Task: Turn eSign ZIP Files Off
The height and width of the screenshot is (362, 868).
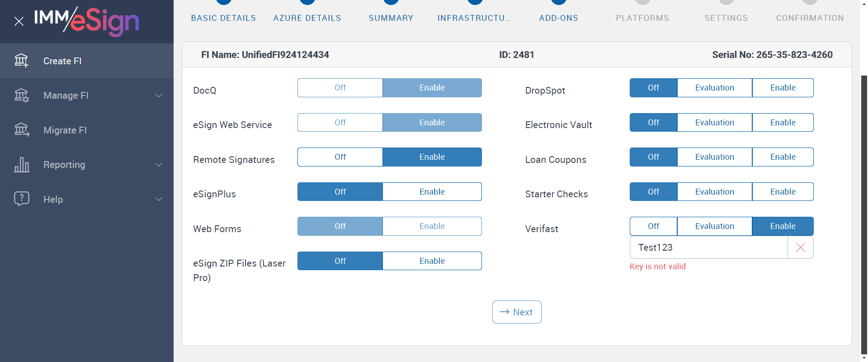Action: coord(340,261)
